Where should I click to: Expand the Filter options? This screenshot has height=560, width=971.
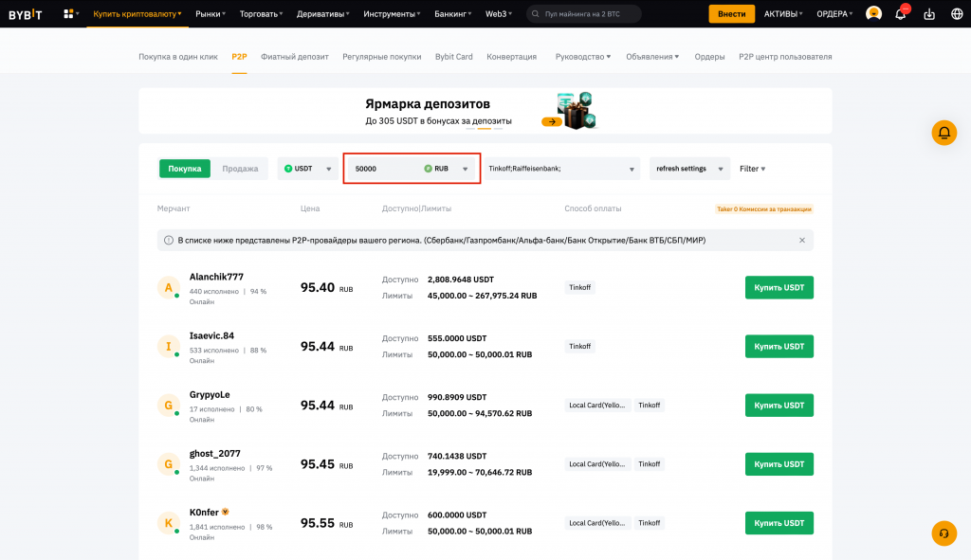point(752,169)
